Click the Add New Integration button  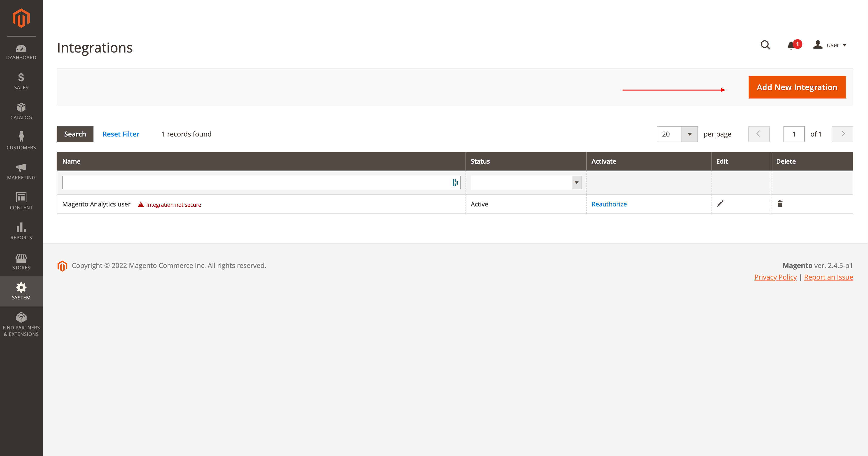tap(797, 87)
